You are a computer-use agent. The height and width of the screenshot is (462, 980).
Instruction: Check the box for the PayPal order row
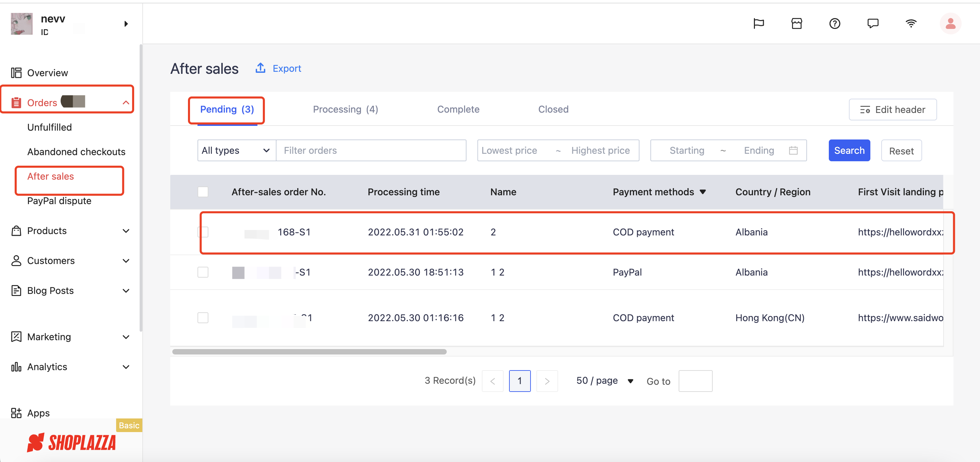coord(203,272)
